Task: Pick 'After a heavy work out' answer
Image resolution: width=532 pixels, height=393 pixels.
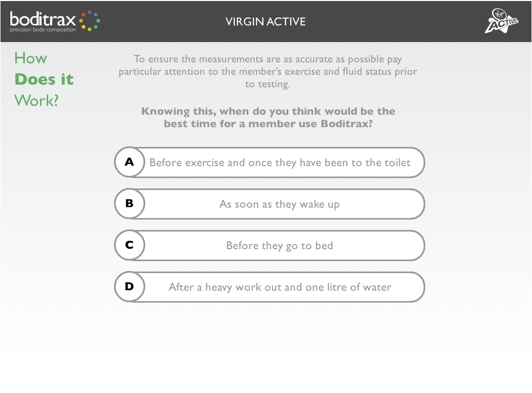Action: click(x=279, y=287)
